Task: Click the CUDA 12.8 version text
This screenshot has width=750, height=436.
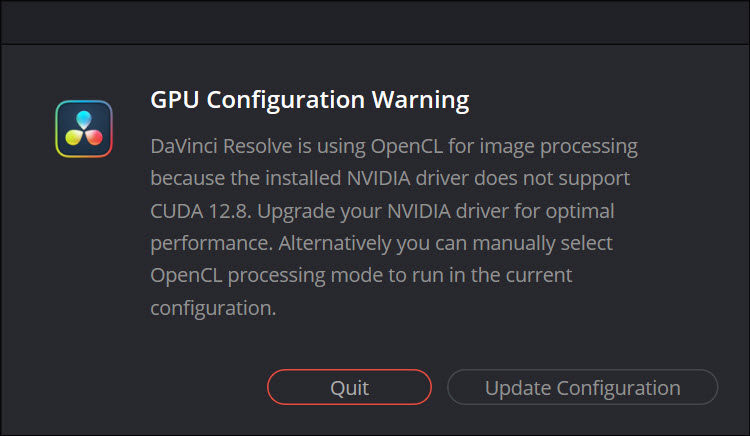Action: coord(200,211)
